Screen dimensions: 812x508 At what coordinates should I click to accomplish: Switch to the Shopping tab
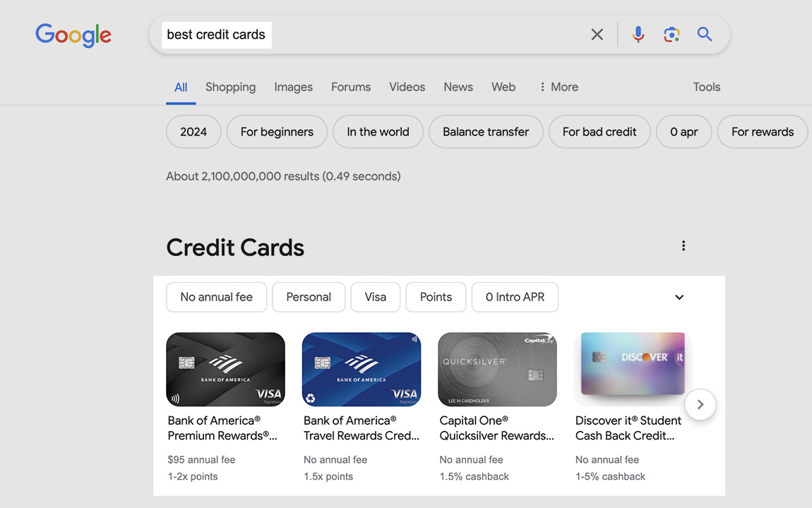tap(230, 87)
